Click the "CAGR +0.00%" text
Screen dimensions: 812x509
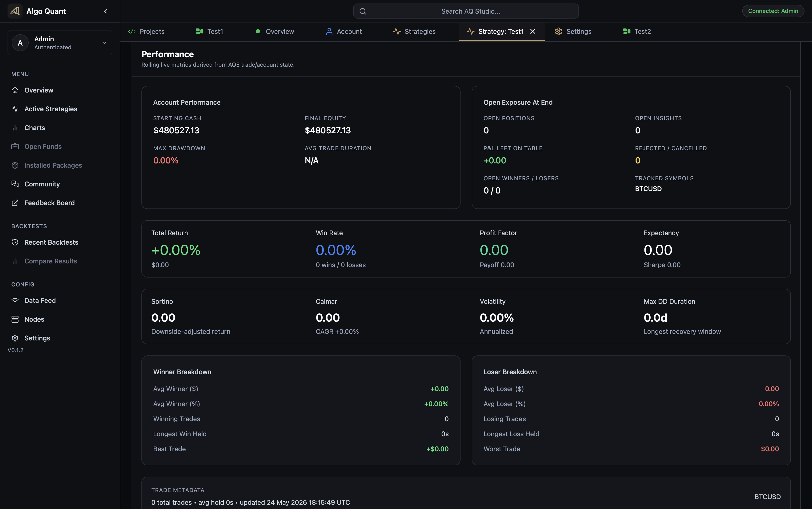coord(337,332)
